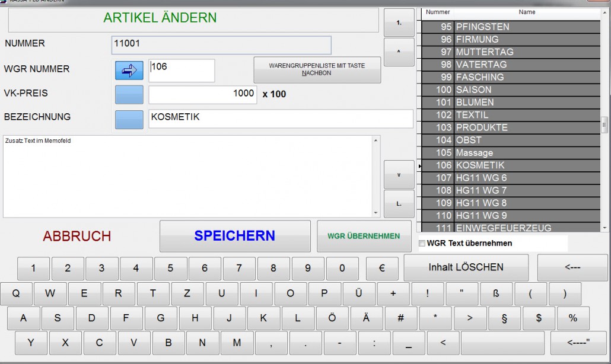Jump to first entry with '1.' button
This screenshot has height=364, width=611.
click(398, 23)
